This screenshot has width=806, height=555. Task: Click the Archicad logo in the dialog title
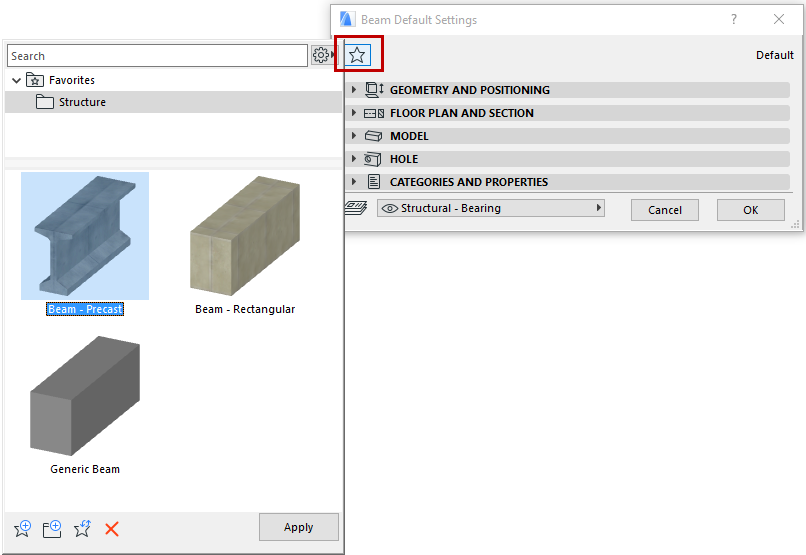tap(347, 20)
